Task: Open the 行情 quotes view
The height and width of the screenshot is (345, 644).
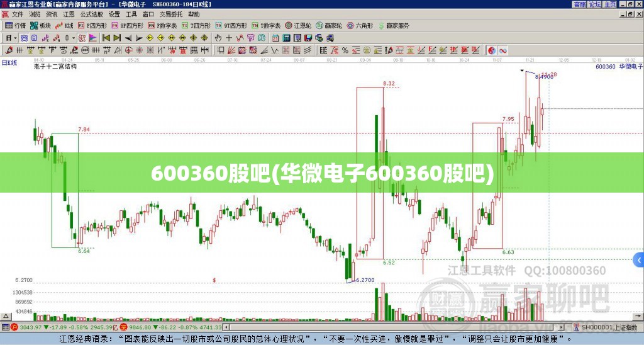Action: [x=16, y=25]
